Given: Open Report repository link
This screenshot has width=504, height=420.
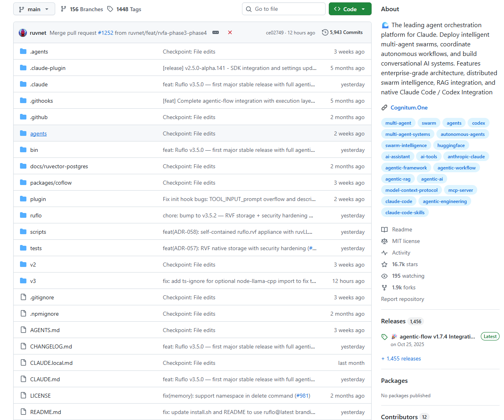Looking at the screenshot, I should click(402, 299).
